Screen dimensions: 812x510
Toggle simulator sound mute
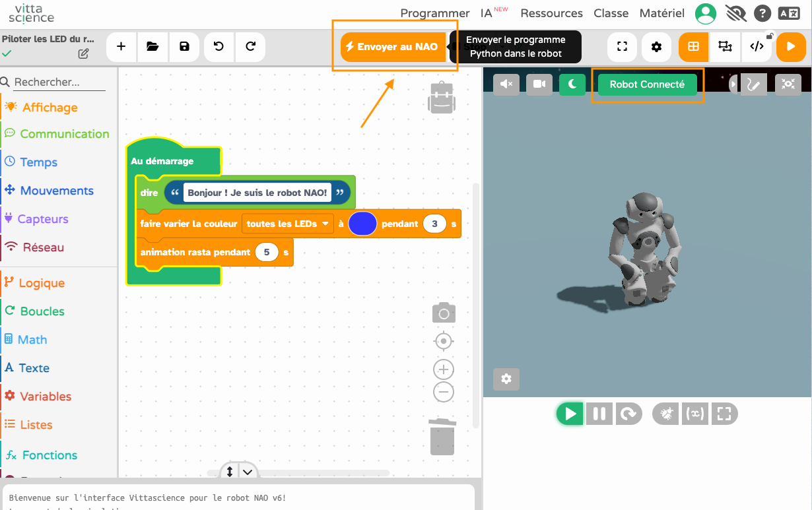[506, 84]
